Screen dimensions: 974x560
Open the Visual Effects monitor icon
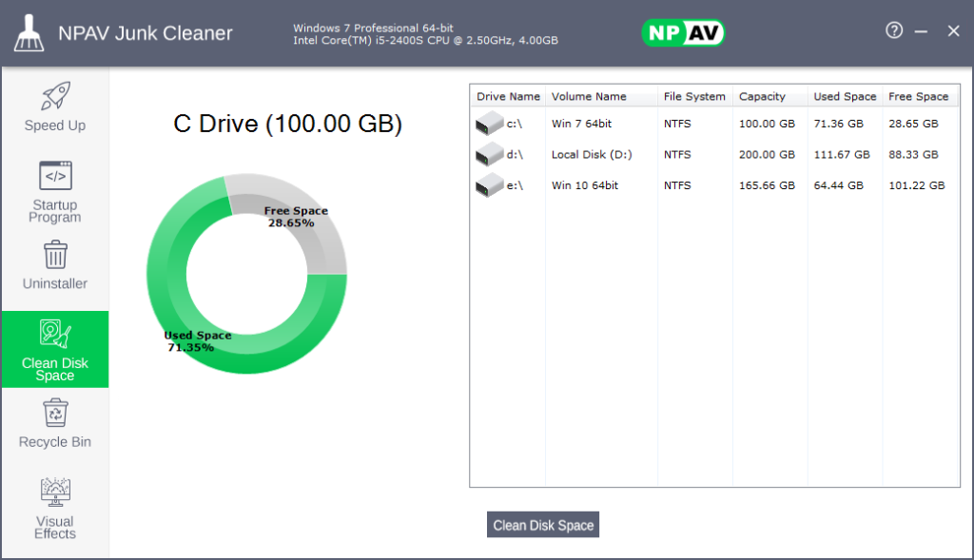[x=55, y=492]
